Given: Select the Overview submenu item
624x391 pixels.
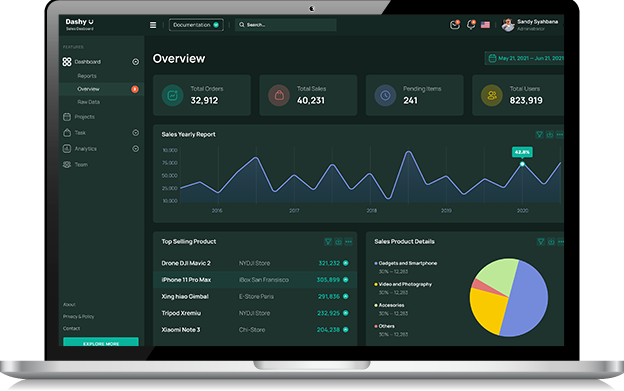Looking at the screenshot, I should point(101,89).
